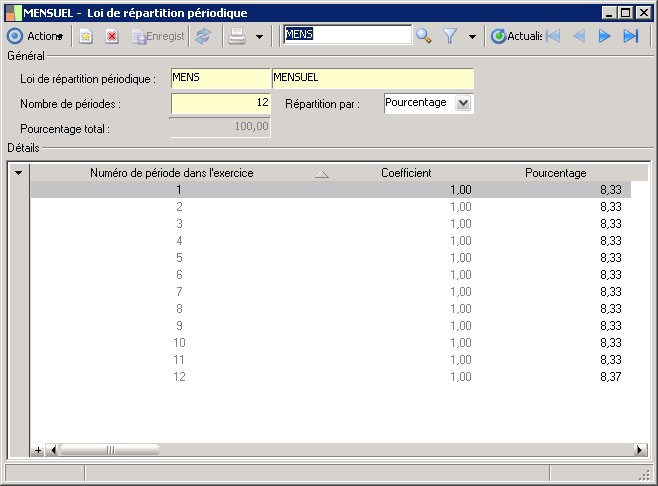
Task: Go to the next record arrow
Action: click(604, 36)
